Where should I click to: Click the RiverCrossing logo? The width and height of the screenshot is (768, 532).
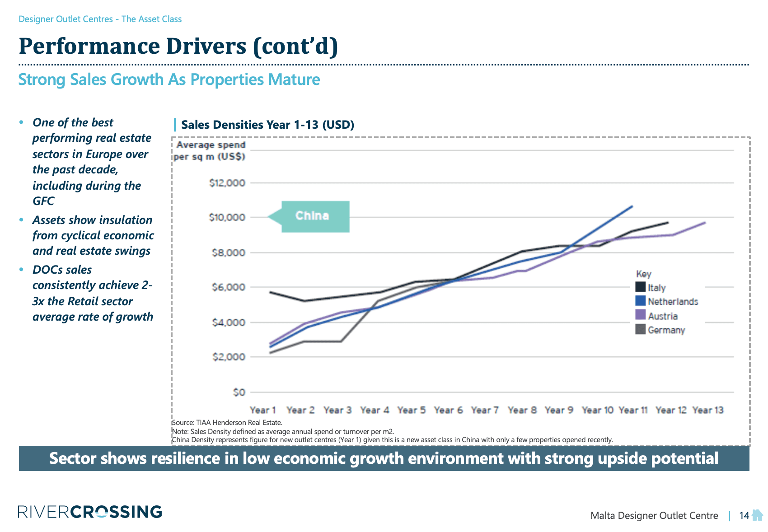[x=90, y=512]
